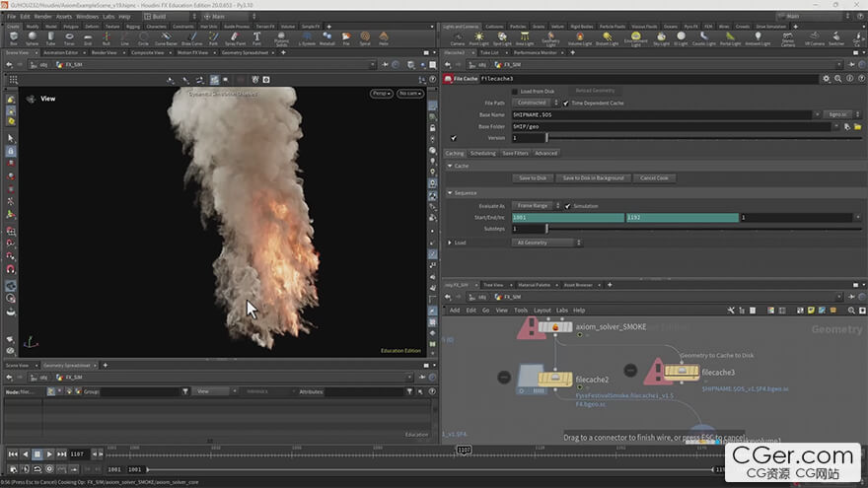Collapse the Cache section
The width and height of the screenshot is (868, 488).
click(450, 166)
